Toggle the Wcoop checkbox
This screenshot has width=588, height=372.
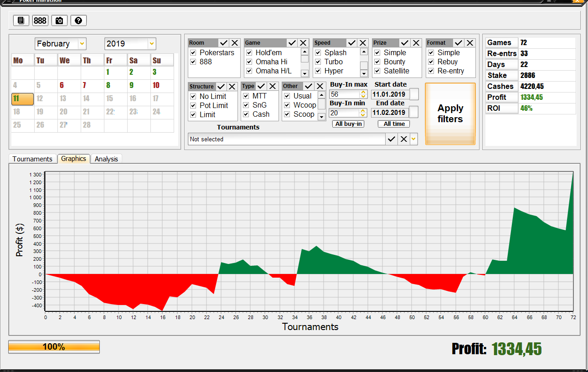click(287, 105)
